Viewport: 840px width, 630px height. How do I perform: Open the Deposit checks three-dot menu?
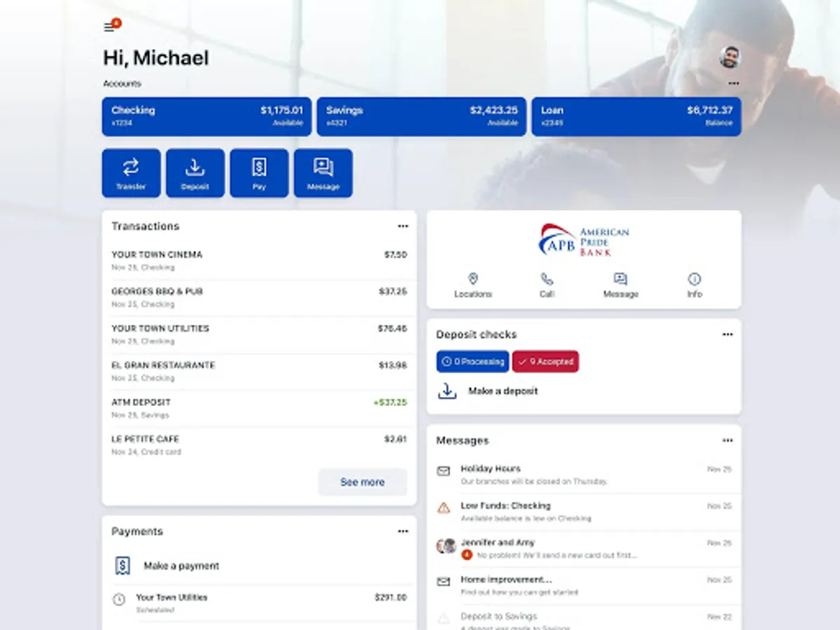click(727, 335)
